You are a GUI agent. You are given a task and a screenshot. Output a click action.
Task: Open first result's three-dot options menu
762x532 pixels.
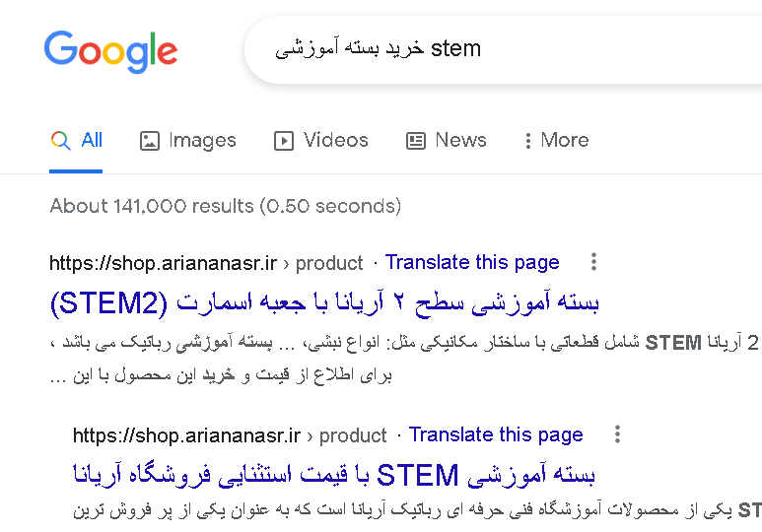coord(593,262)
